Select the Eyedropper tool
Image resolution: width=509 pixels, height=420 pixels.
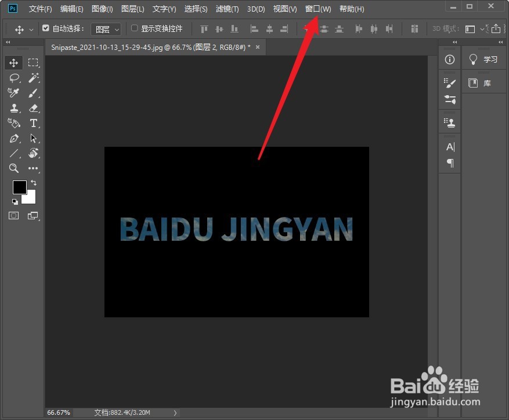click(x=13, y=93)
